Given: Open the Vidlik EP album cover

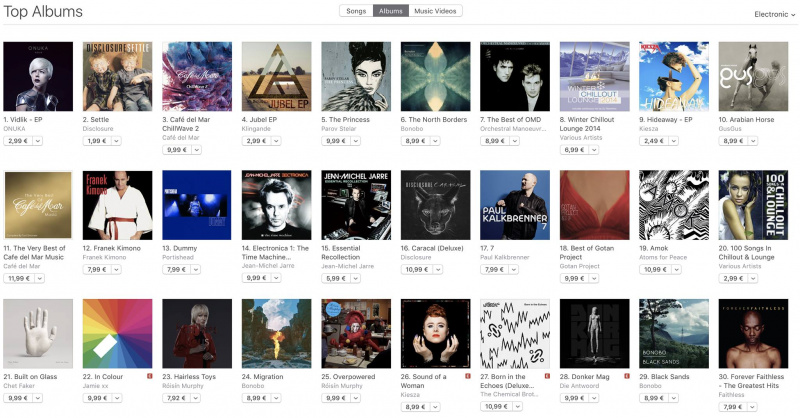Looking at the screenshot, I should point(38,77).
